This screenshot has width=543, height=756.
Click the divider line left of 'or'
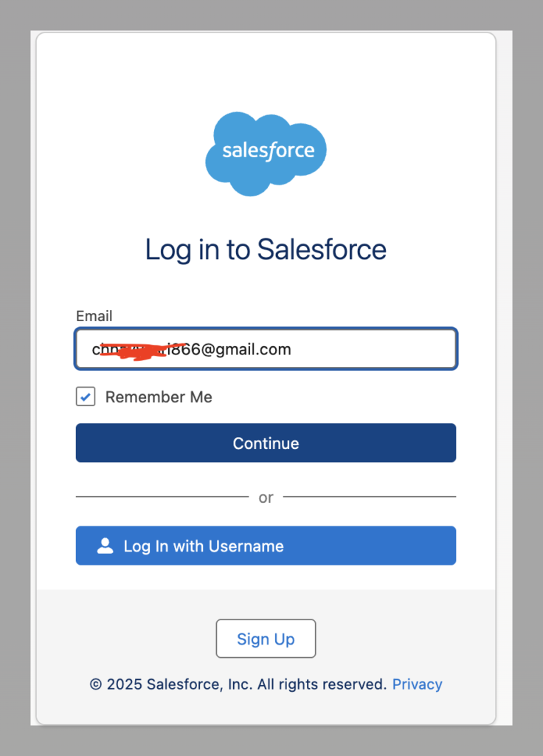(x=162, y=497)
